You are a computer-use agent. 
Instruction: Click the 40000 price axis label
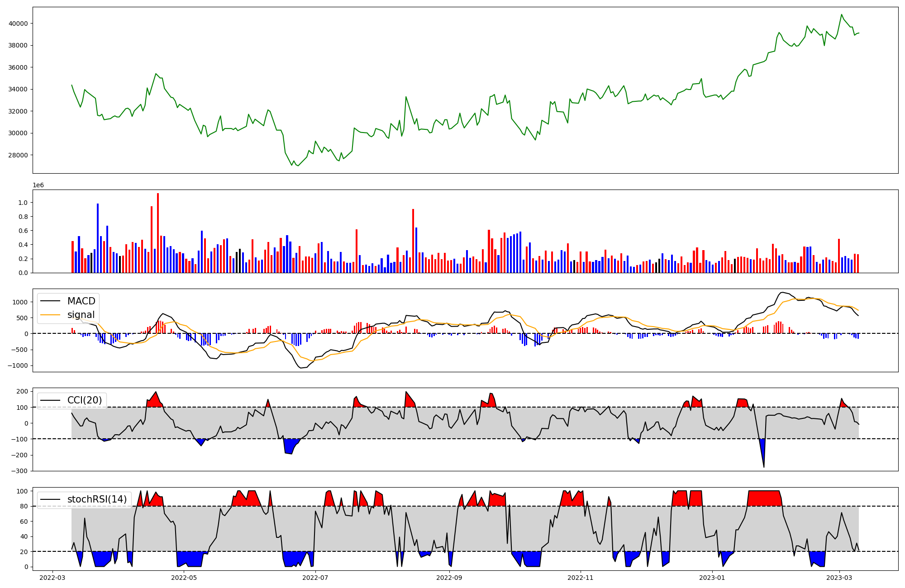click(x=18, y=24)
